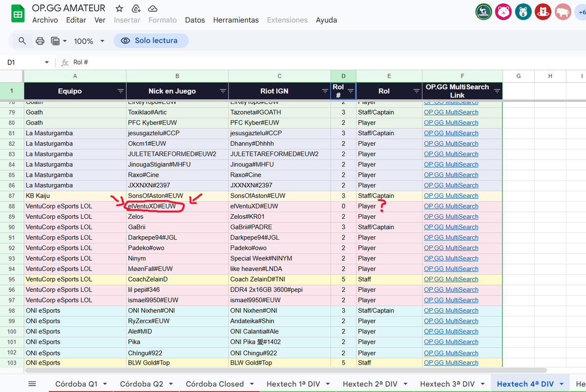Click the GREEN collaborator avatar

click(483, 12)
